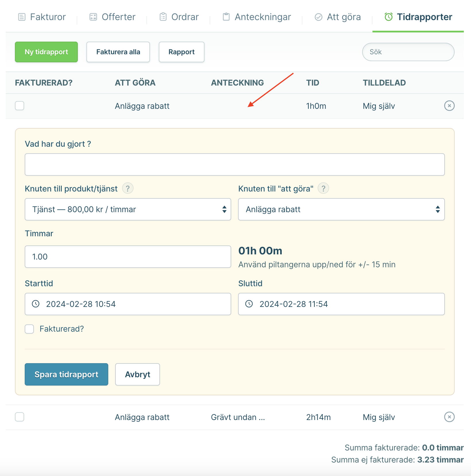Focus the Sök search field
The image size is (471, 476).
408,52
